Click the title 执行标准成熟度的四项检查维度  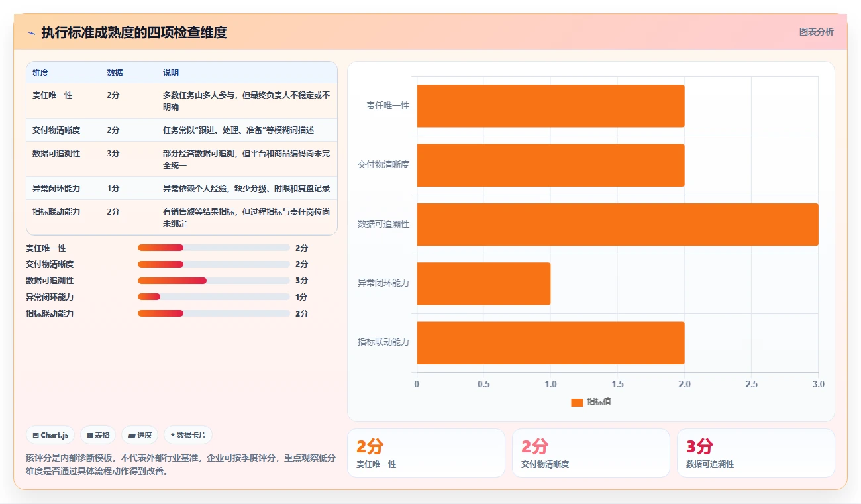click(134, 32)
